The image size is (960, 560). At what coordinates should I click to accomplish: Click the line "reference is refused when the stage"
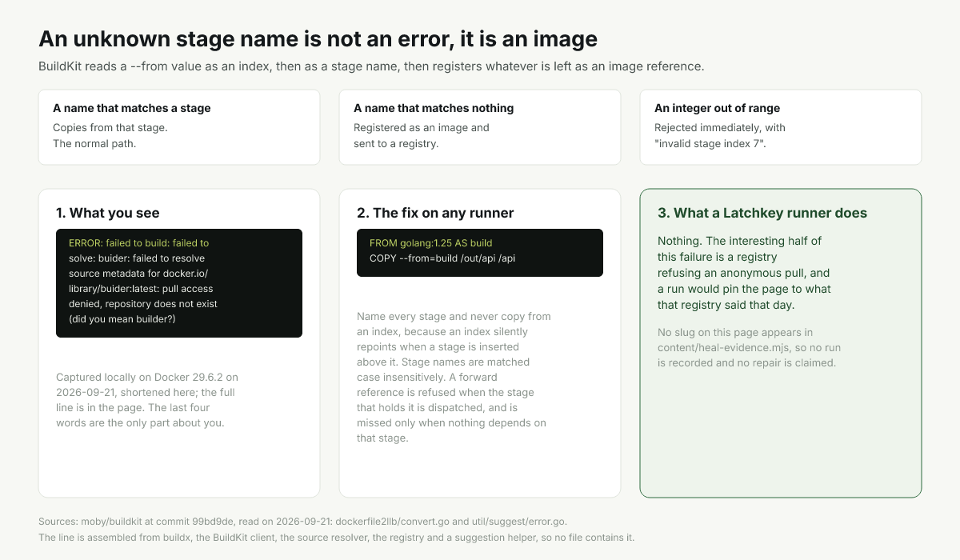click(x=446, y=393)
